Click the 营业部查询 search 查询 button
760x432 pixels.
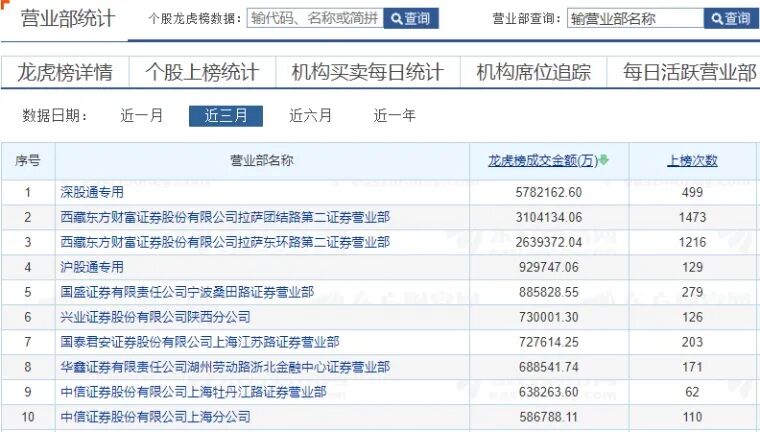point(731,18)
